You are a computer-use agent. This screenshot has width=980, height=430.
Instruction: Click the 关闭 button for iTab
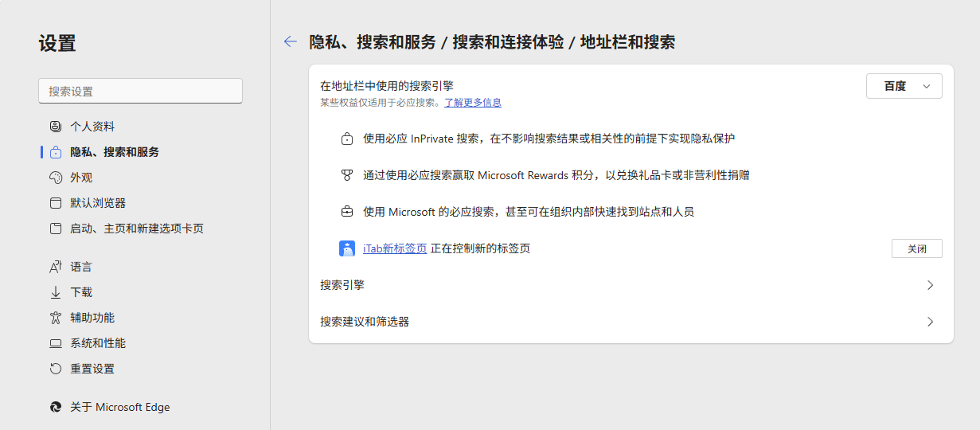(916, 248)
